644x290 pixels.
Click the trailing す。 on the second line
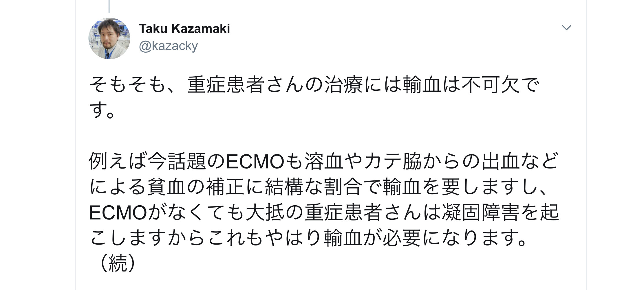click(102, 110)
